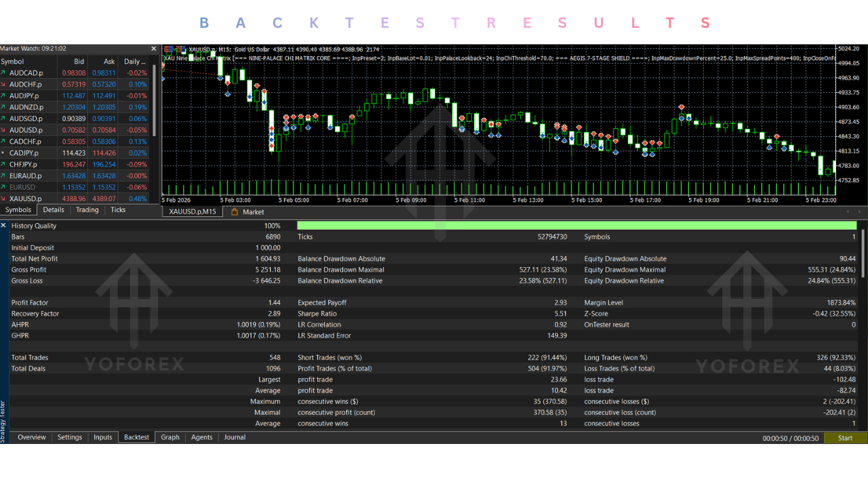This screenshot has width=868, height=488.
Task: Click the Bid column header
Action: click(79, 62)
